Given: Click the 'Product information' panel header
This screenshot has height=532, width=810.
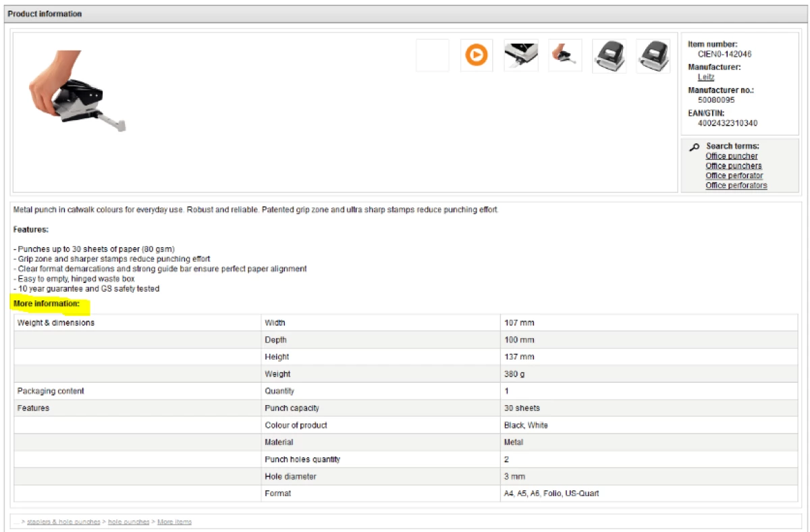Looking at the screenshot, I should point(45,14).
